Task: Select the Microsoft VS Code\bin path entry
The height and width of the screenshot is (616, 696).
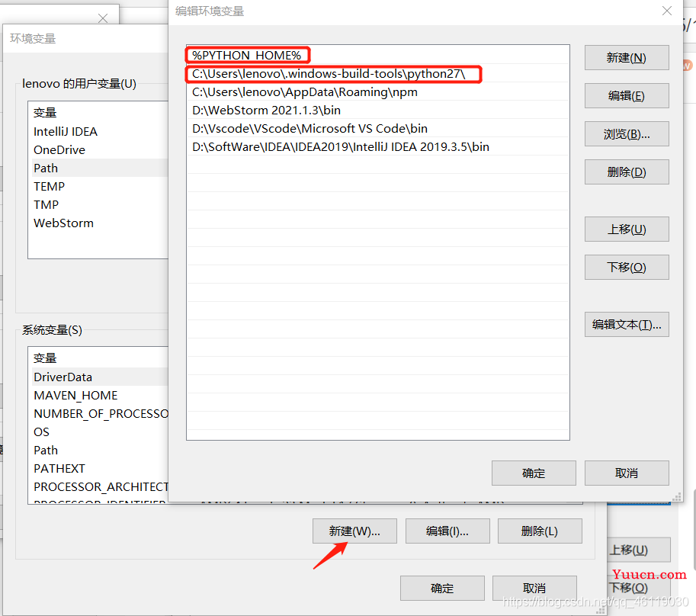Action: click(x=378, y=128)
